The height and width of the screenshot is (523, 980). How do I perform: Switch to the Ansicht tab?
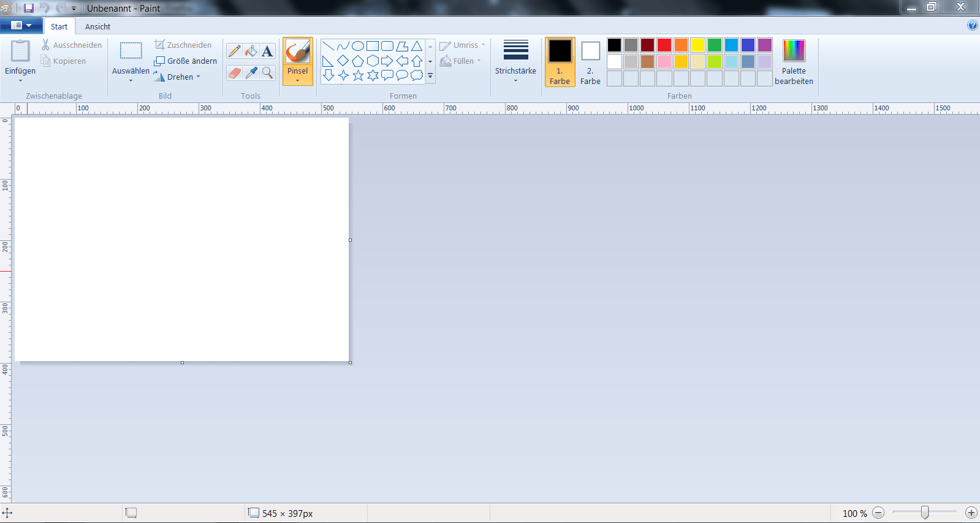point(97,26)
